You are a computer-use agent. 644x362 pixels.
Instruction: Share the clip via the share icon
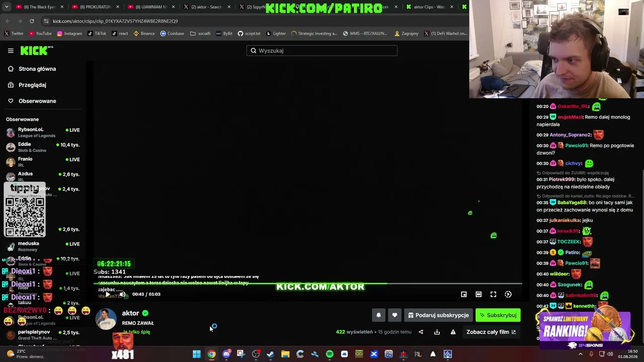[421, 332]
